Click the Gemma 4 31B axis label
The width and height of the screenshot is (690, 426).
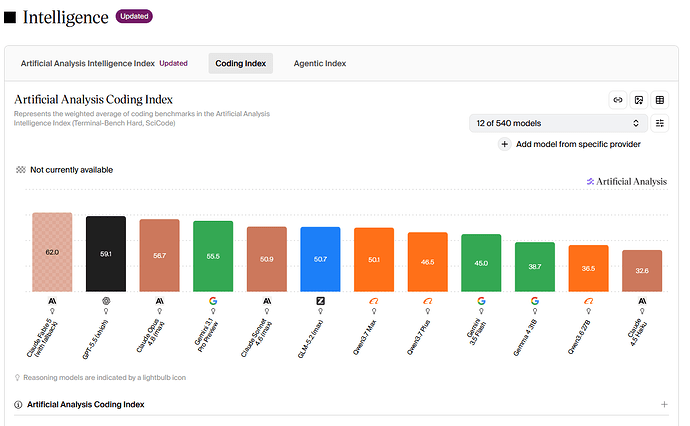[x=525, y=338]
